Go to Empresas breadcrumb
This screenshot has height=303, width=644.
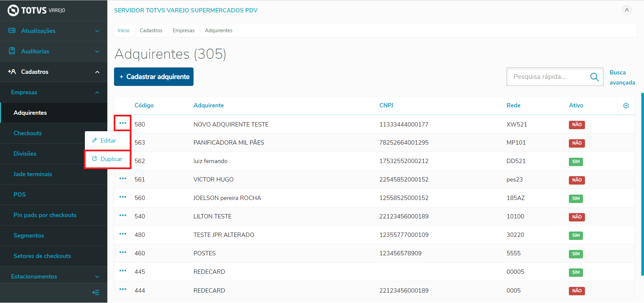tap(183, 31)
